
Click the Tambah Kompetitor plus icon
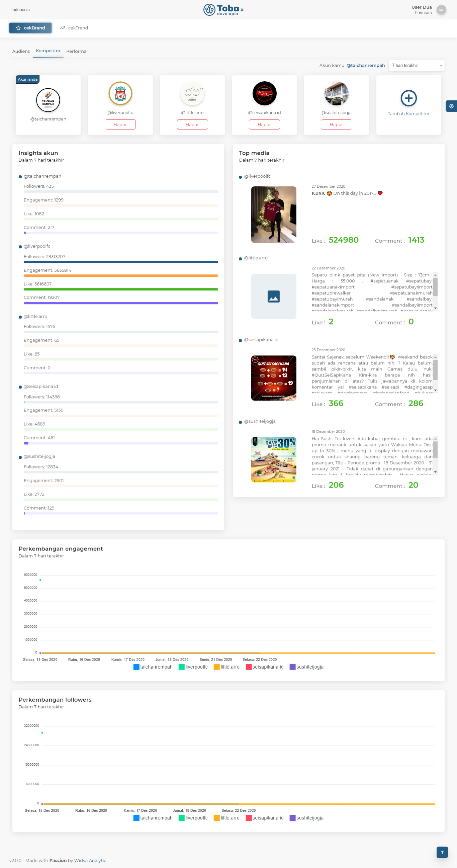[408, 98]
